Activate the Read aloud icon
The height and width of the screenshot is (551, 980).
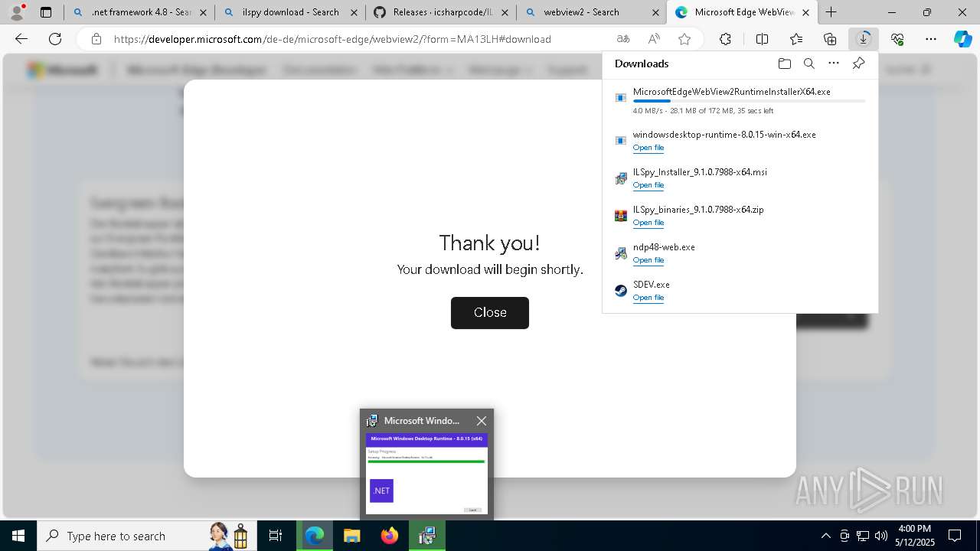click(654, 39)
